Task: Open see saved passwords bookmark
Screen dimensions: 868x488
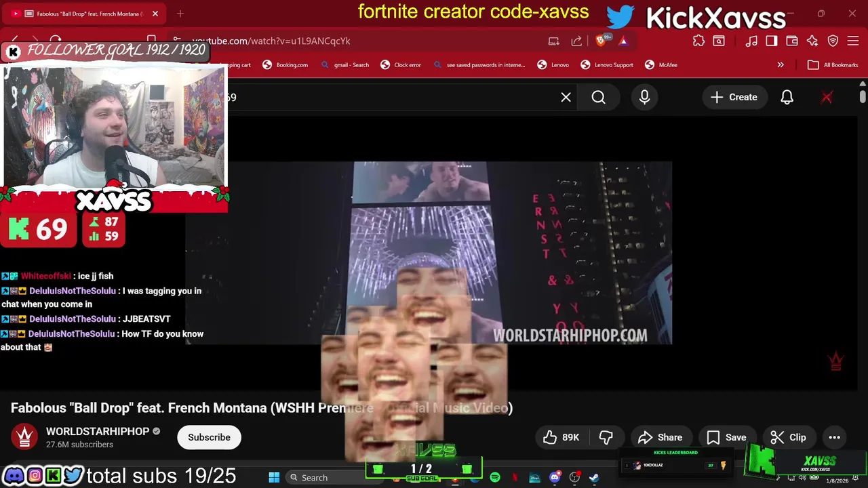Action: pyautogui.click(x=479, y=65)
